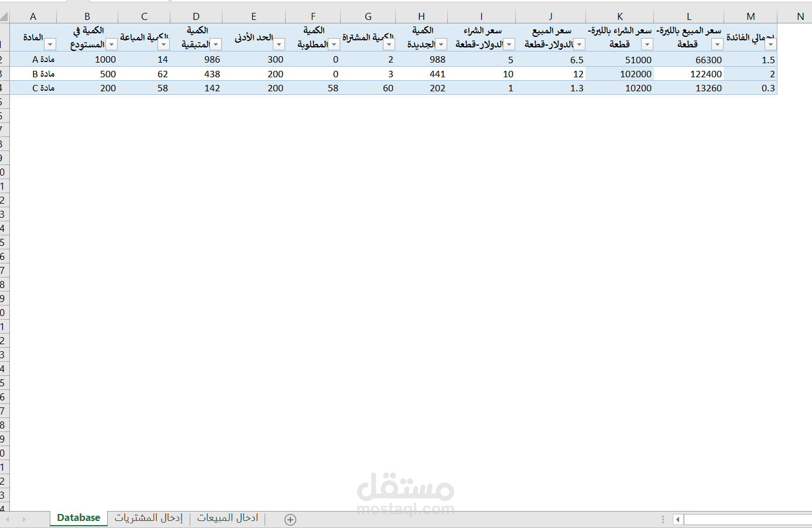Image resolution: width=812 pixels, height=528 pixels.
Task: Open filter dropdown for اجمالي الفائدة
Action: (770, 44)
